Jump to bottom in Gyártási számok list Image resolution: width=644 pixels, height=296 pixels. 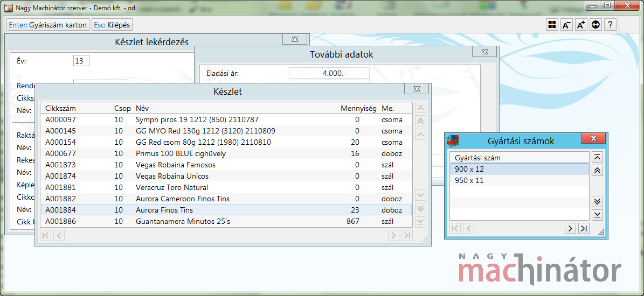pos(598,215)
